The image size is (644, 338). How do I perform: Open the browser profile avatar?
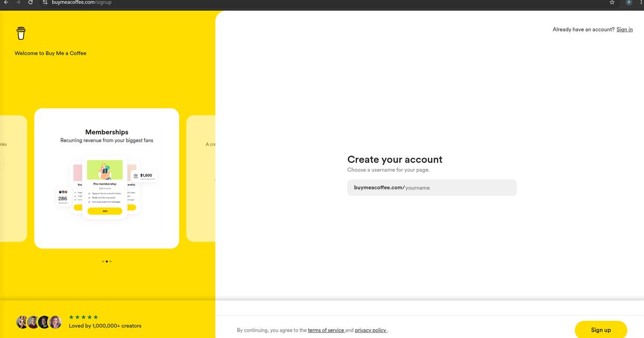(629, 3)
